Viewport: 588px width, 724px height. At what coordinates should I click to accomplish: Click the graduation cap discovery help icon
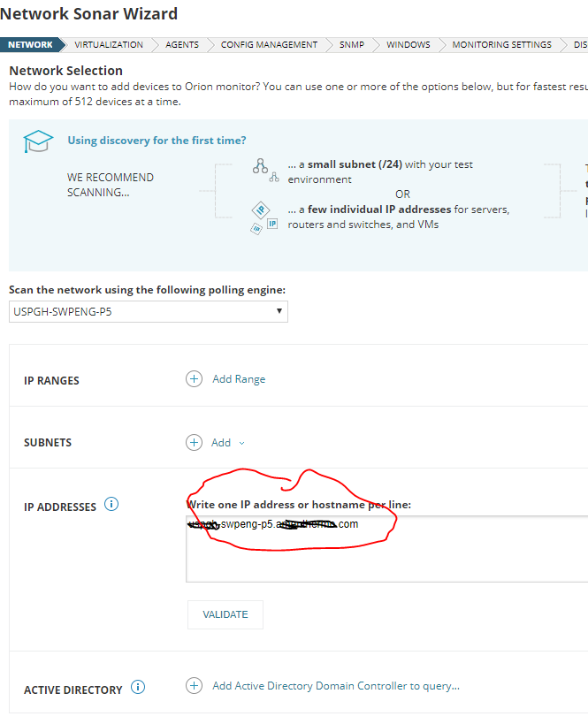(38, 141)
